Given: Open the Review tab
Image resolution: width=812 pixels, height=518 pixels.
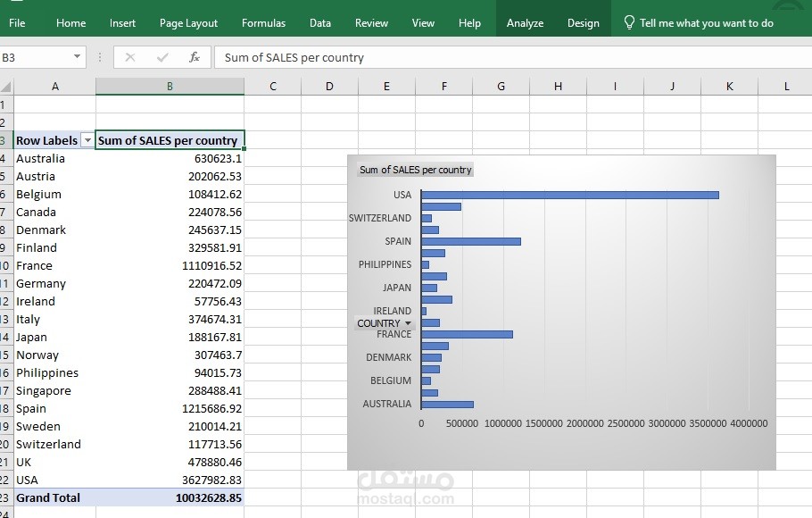Looking at the screenshot, I should coord(371,23).
